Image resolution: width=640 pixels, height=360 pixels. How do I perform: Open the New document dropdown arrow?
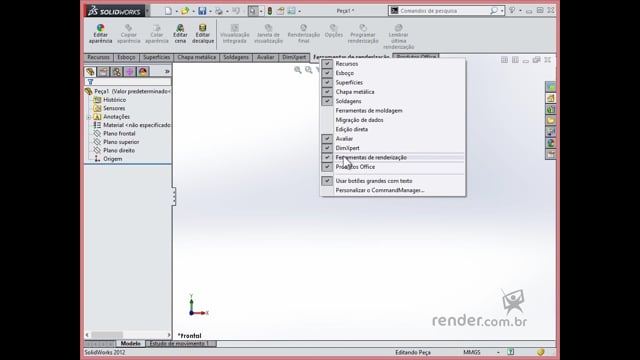176,11
